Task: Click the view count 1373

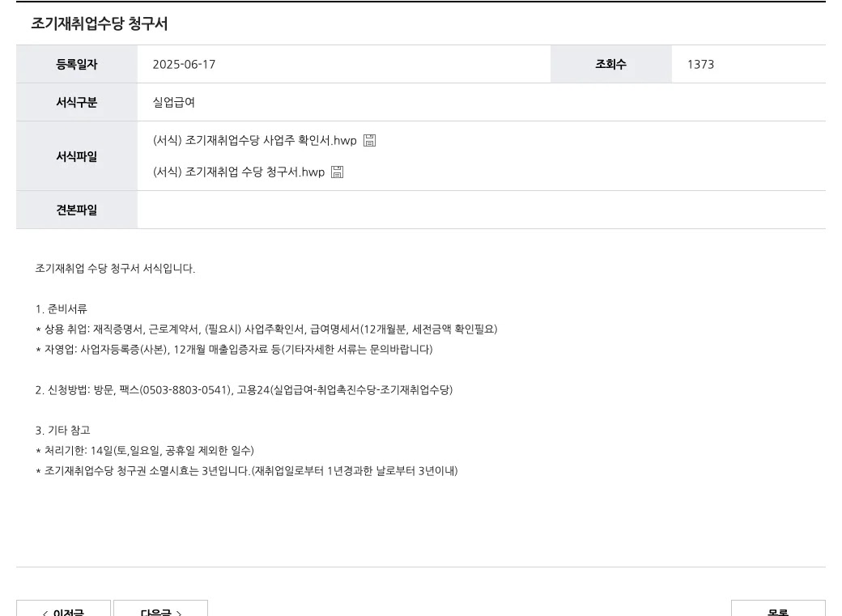Action: tap(701, 65)
